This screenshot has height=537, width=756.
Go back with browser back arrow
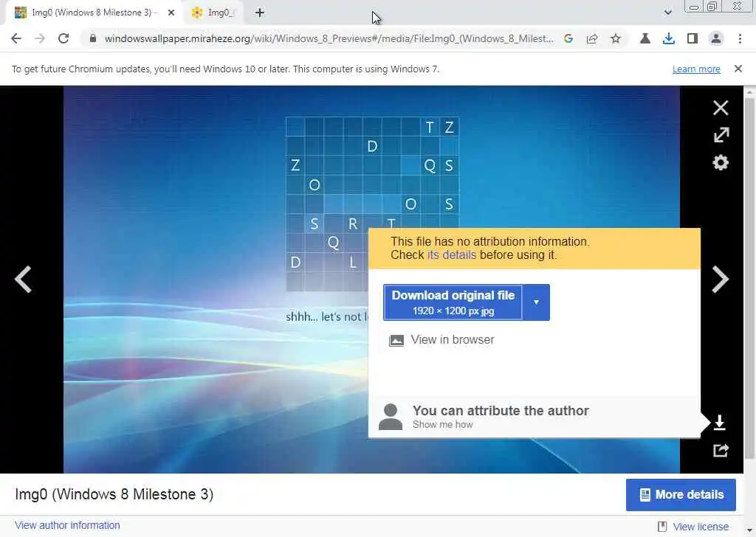pyautogui.click(x=16, y=38)
